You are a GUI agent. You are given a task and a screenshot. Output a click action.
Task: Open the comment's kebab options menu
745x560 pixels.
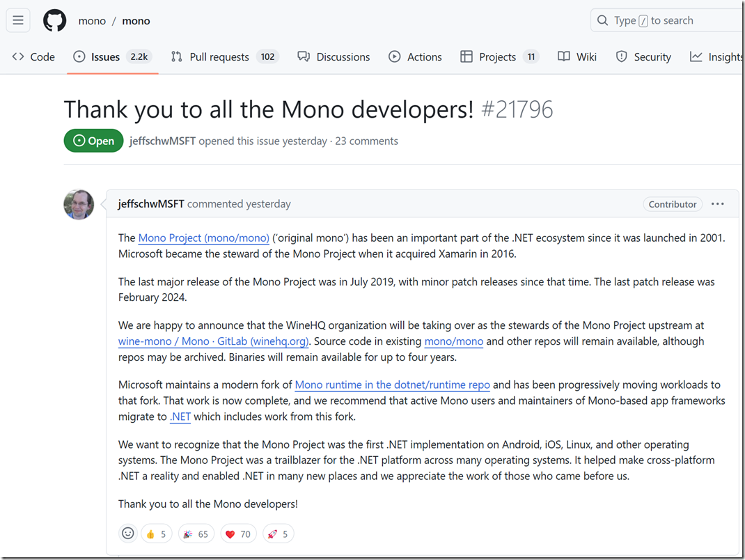717,203
